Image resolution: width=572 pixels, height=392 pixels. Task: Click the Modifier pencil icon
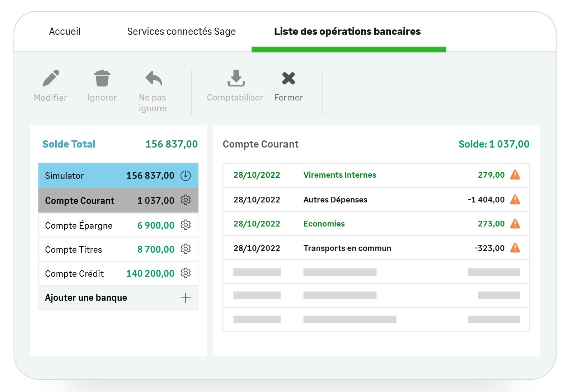(x=51, y=78)
